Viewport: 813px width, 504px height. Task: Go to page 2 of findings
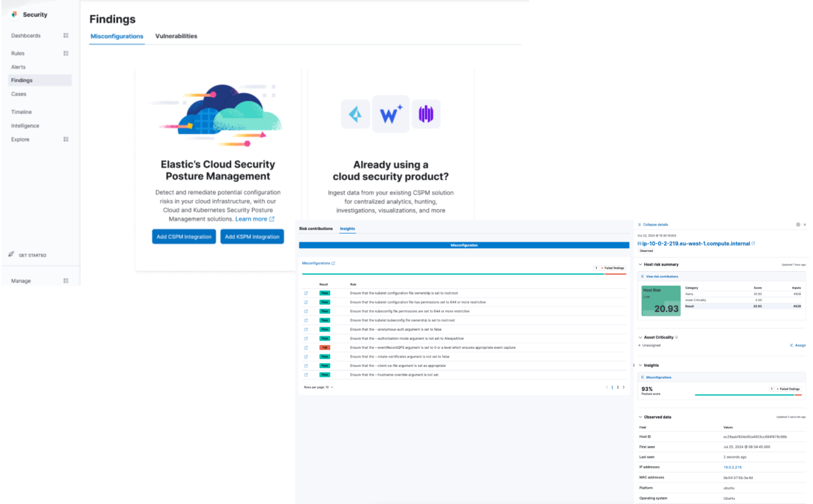(x=617, y=387)
